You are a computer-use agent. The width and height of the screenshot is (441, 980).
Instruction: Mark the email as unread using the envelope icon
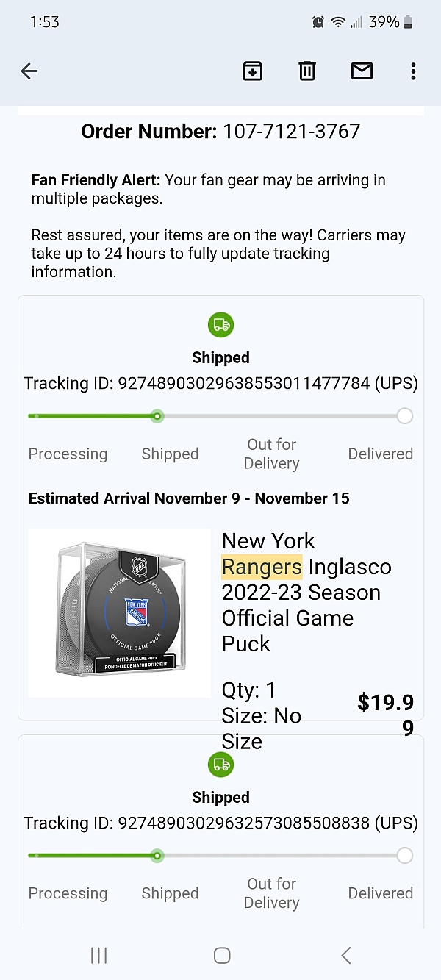click(x=362, y=71)
